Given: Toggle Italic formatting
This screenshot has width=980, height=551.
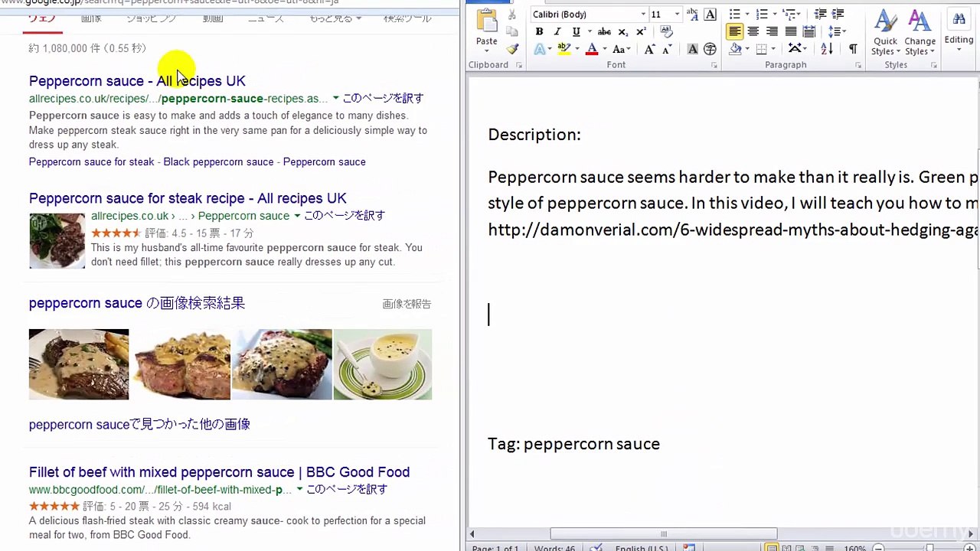Looking at the screenshot, I should click(x=557, y=31).
